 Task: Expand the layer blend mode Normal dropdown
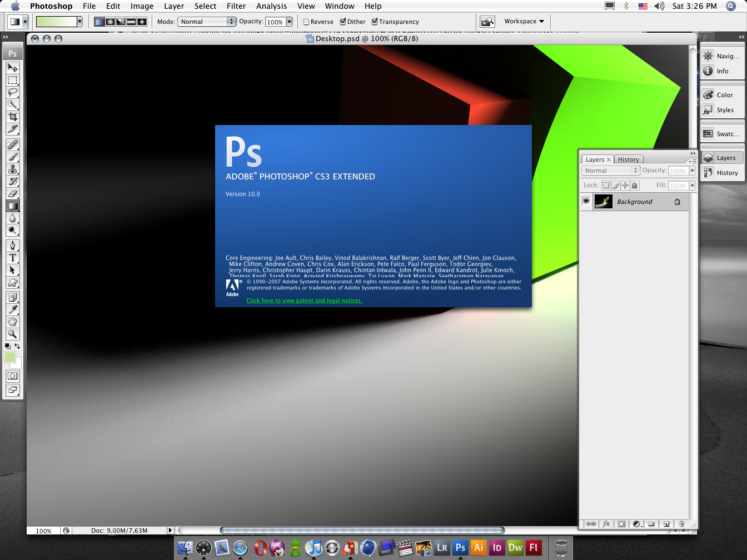click(611, 171)
